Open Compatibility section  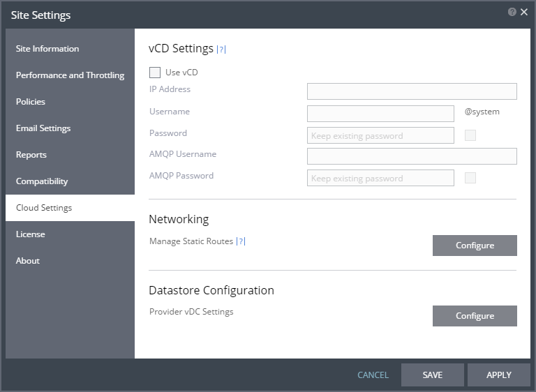click(x=70, y=181)
